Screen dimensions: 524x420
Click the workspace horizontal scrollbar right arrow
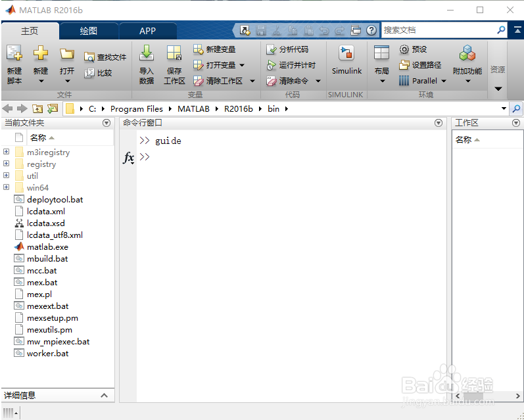[x=517, y=396]
